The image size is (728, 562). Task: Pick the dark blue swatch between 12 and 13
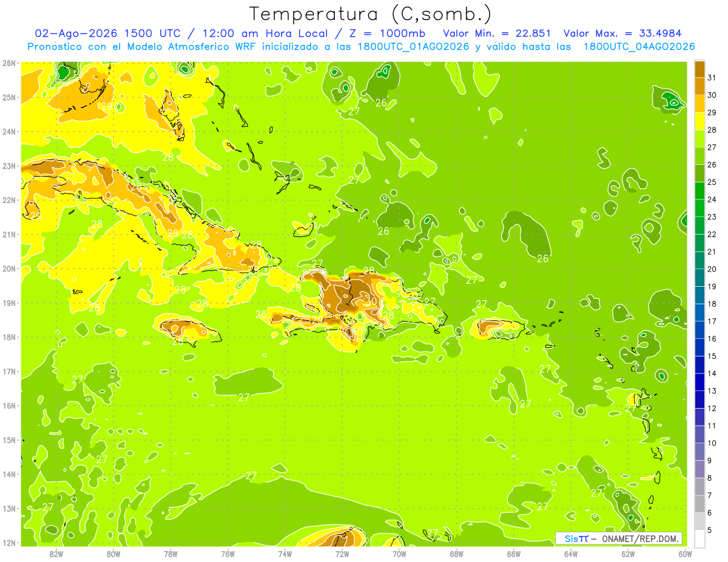pos(699,400)
